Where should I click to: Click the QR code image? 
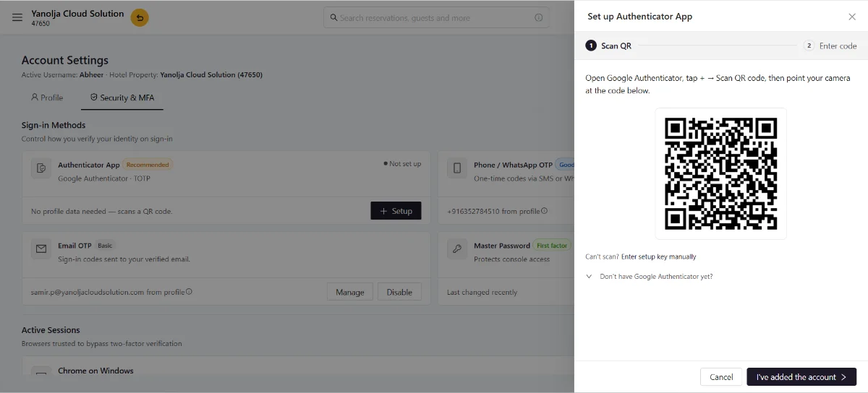click(720, 173)
